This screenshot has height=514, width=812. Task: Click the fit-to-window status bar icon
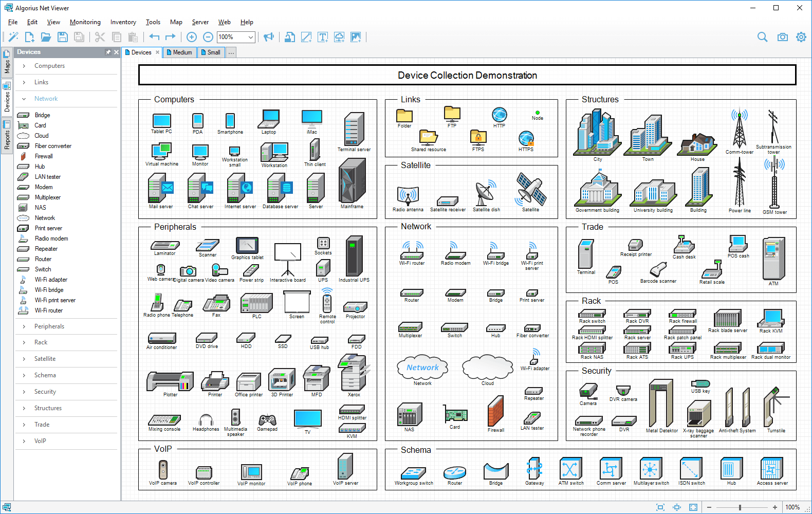coord(660,507)
